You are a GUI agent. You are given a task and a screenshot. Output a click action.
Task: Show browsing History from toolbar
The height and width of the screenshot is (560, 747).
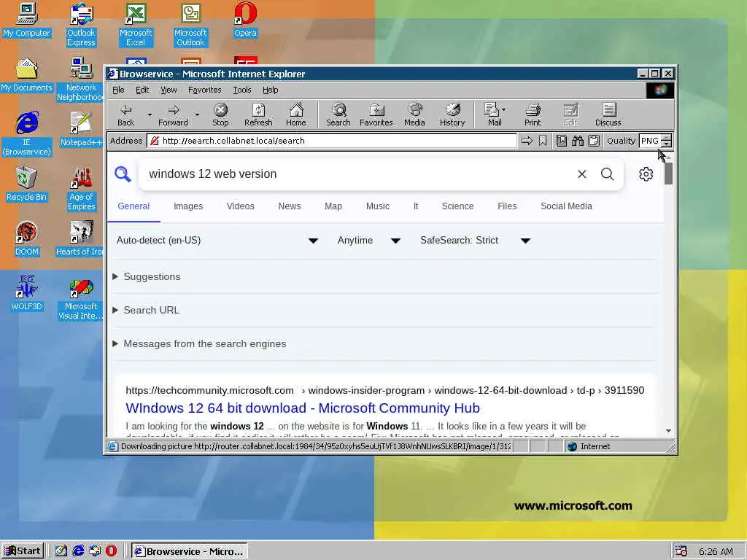pos(452,115)
